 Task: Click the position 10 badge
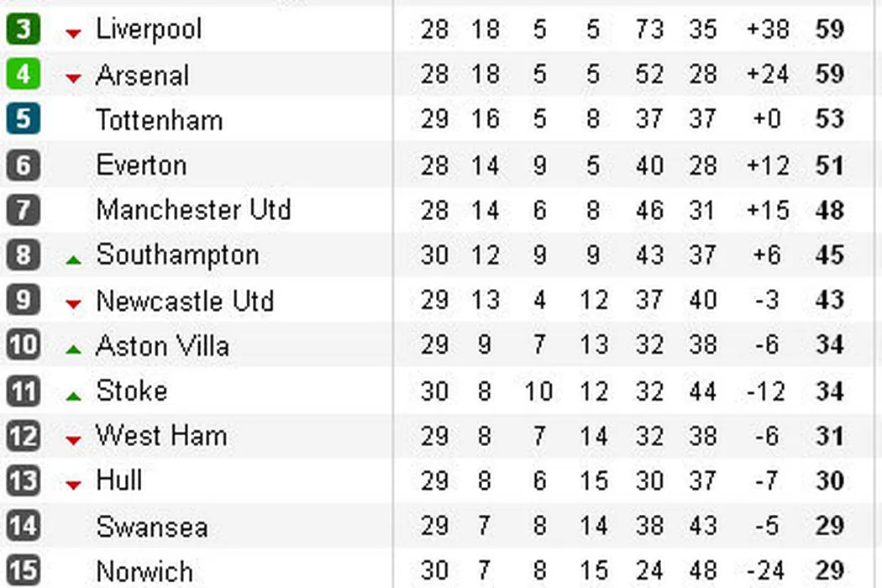click(x=23, y=345)
